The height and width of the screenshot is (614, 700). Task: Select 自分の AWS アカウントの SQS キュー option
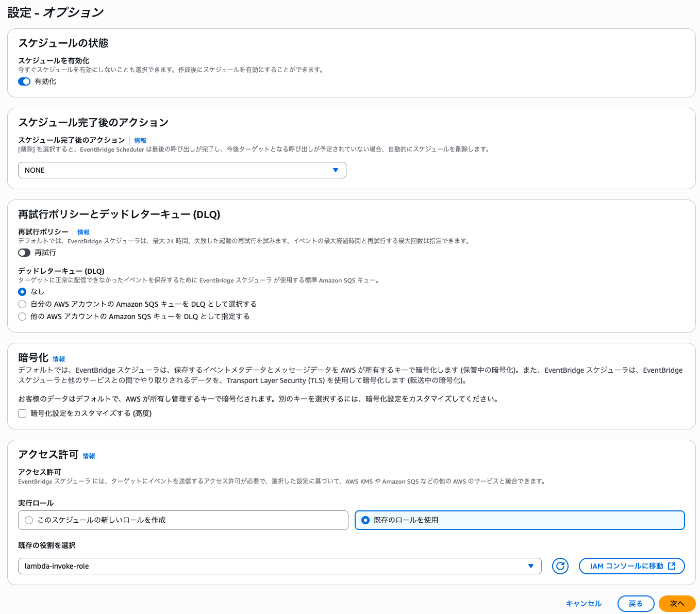[x=22, y=304]
